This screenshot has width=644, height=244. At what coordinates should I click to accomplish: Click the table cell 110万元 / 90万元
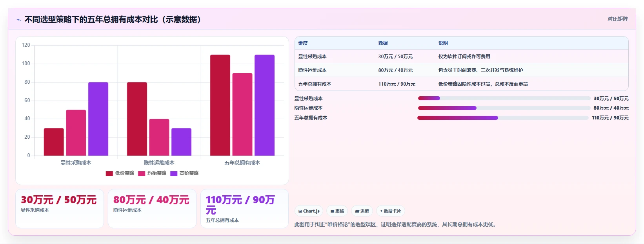point(397,84)
